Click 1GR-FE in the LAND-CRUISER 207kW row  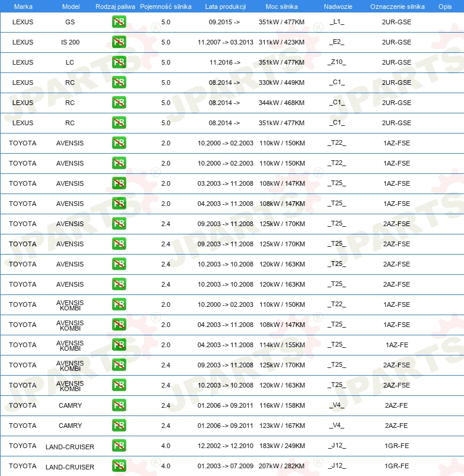point(396,466)
